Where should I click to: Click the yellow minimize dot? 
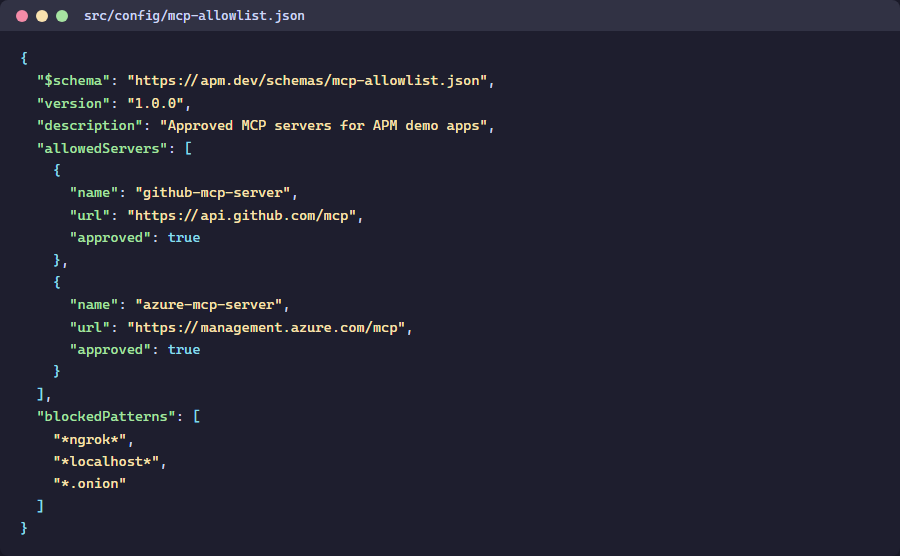click(42, 16)
